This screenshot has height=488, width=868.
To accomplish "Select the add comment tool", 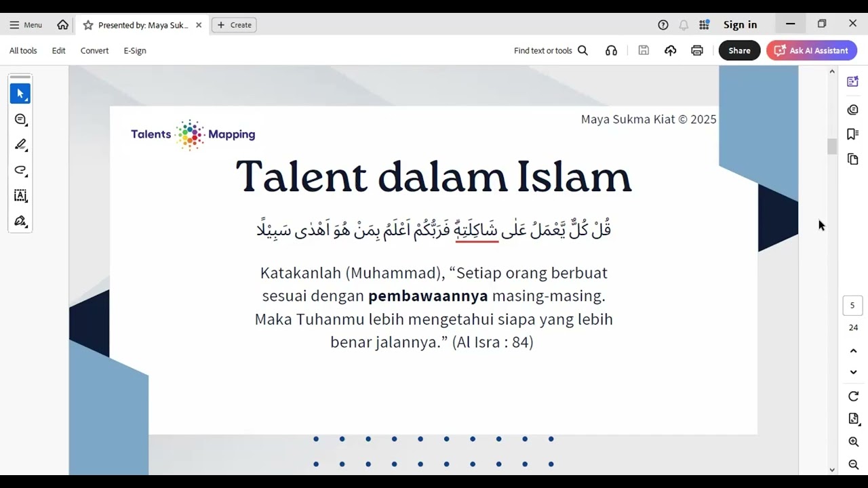I will tap(20, 119).
